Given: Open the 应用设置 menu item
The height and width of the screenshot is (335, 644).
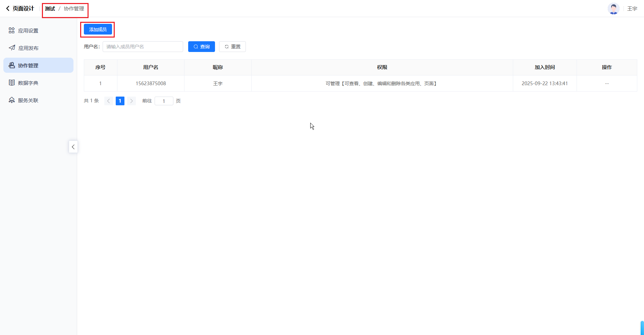Looking at the screenshot, I should click(28, 31).
